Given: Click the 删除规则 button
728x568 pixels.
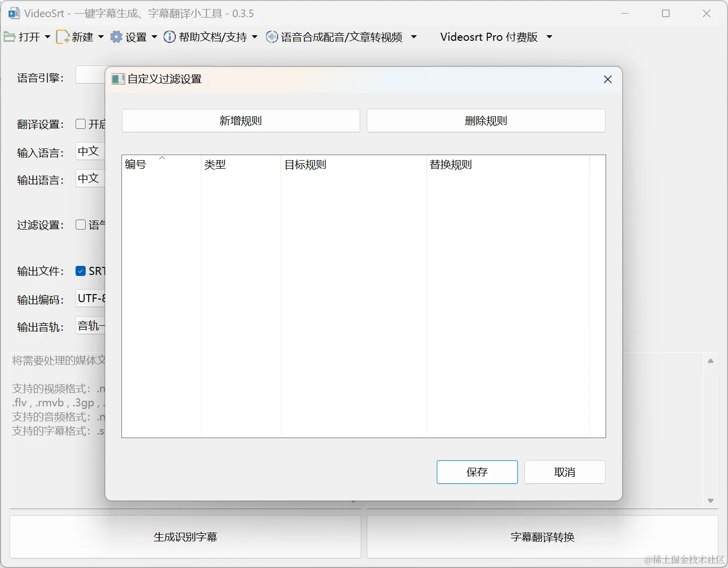Looking at the screenshot, I should (486, 121).
